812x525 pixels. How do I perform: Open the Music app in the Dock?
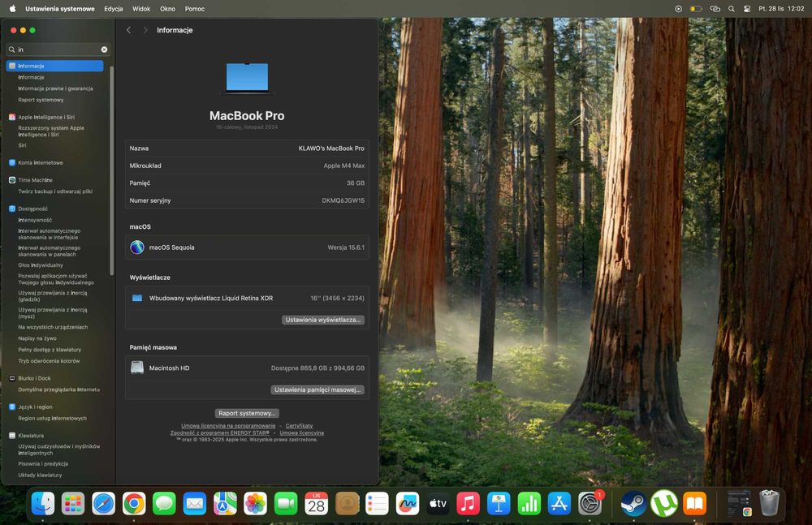tap(469, 503)
